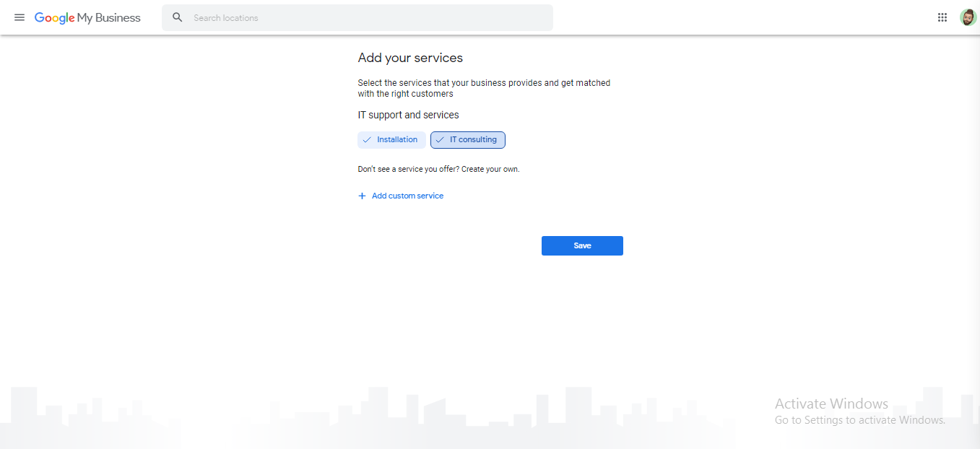The width and height of the screenshot is (980, 449).
Task: Click the Add custom service link
Action: (x=407, y=196)
